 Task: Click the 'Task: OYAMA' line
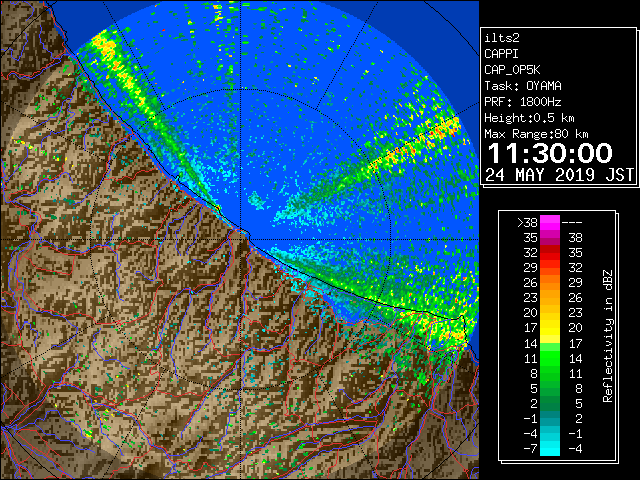click(523, 86)
